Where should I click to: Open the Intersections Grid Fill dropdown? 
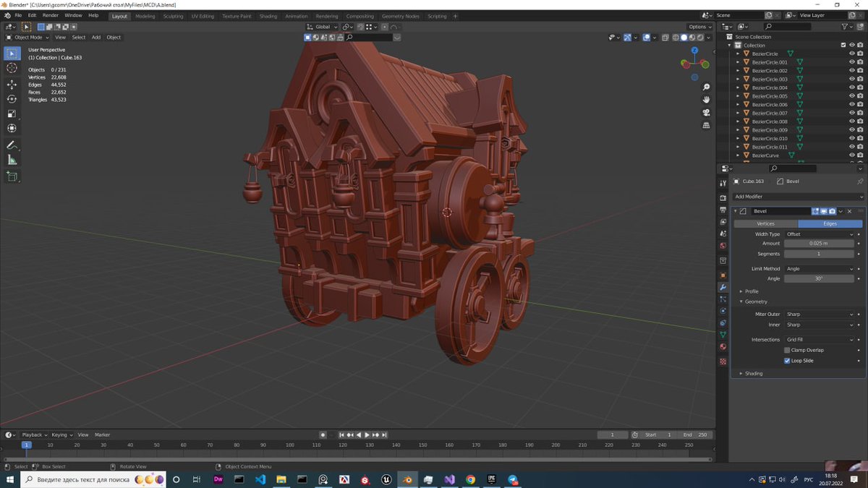point(820,339)
